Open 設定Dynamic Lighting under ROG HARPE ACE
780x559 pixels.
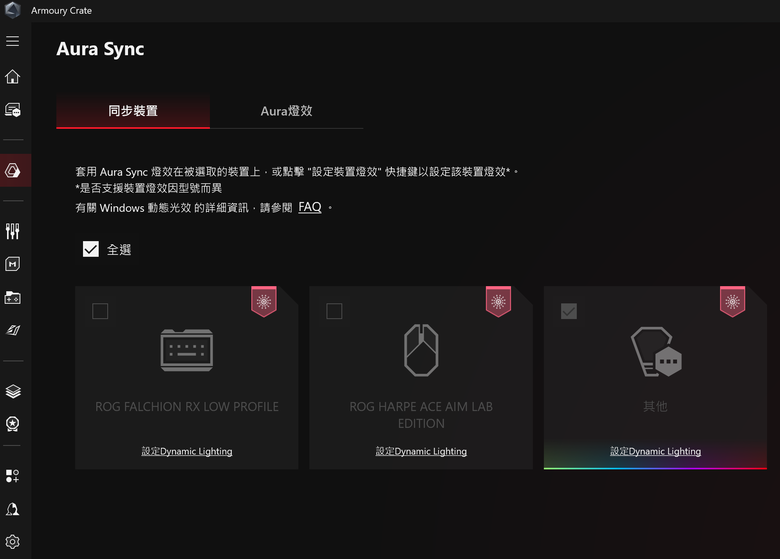421,451
